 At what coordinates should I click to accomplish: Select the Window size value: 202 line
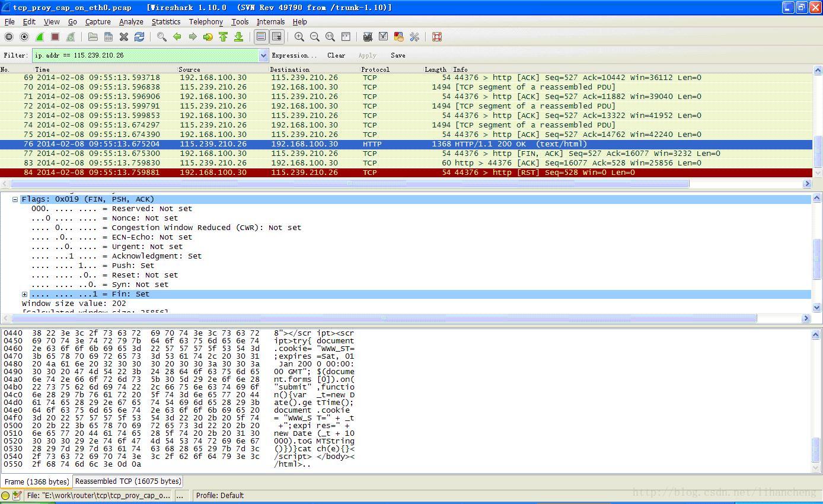[74, 304]
